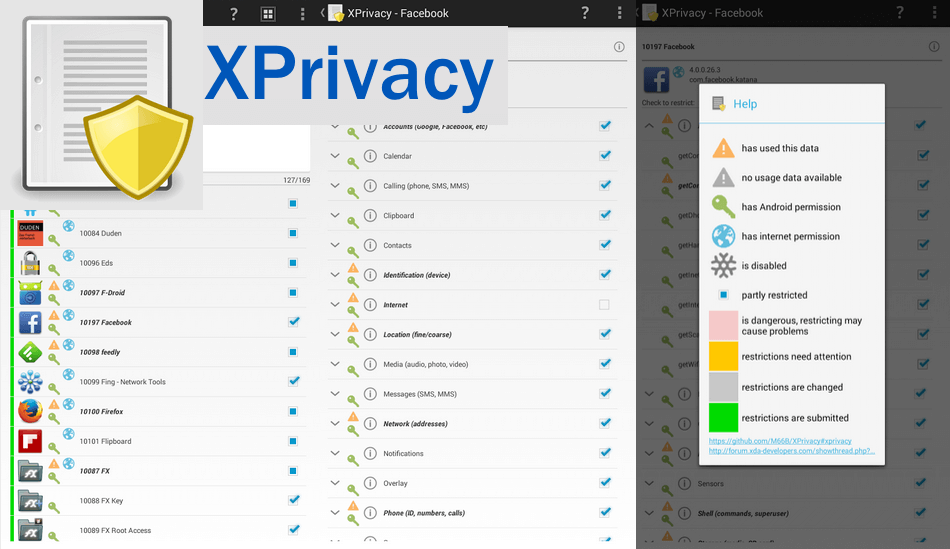Screen dimensions: 950x549
Task: Click info icon for Notifications category
Action: click(370, 453)
